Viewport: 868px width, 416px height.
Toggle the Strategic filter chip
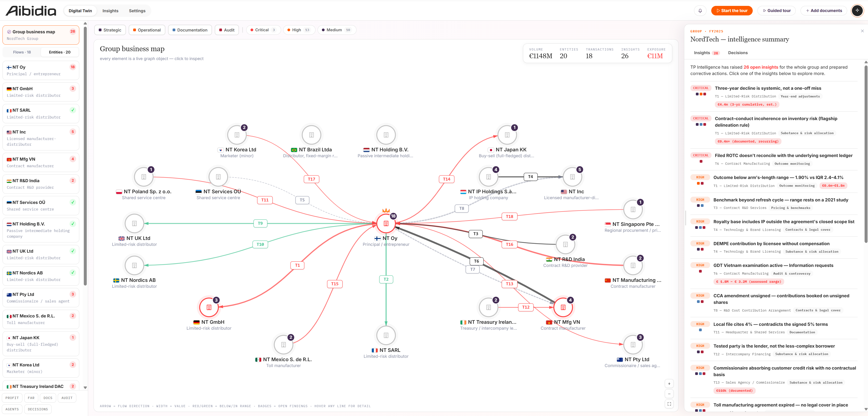pyautogui.click(x=110, y=30)
